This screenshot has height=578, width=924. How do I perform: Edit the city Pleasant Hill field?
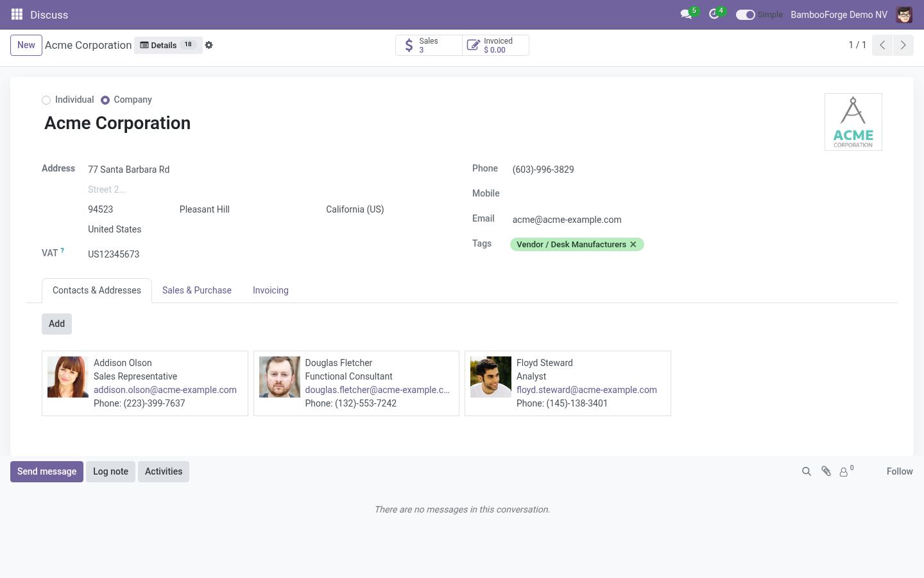coord(249,209)
